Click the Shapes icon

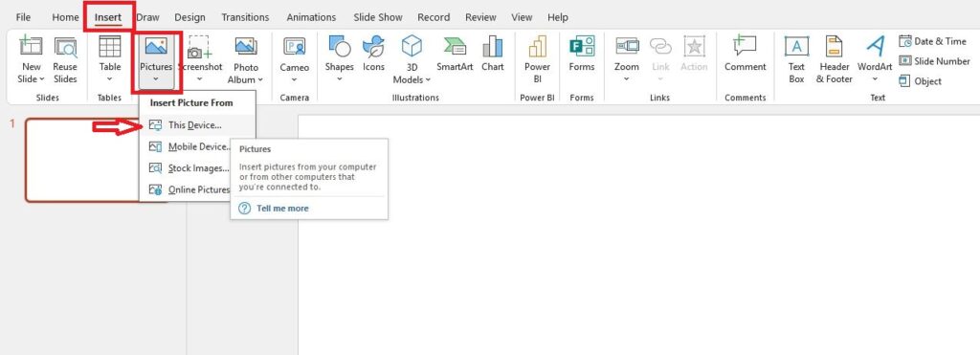coord(340,46)
